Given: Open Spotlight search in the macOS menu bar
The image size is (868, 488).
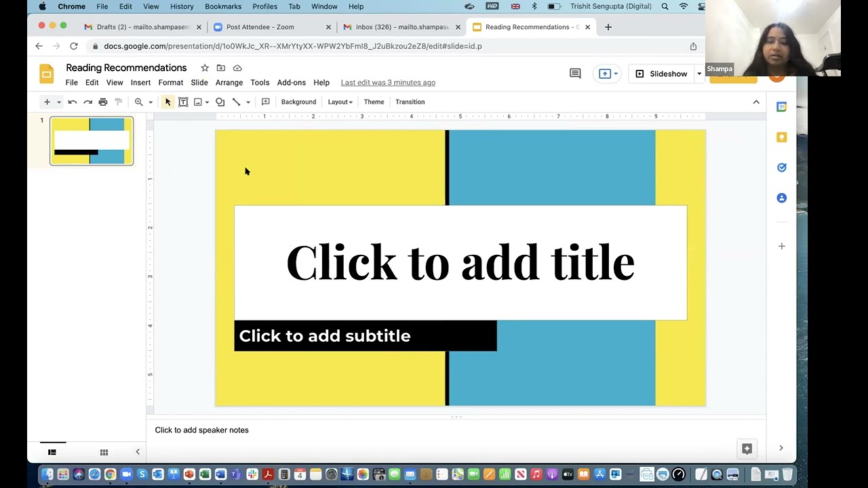Looking at the screenshot, I should (665, 7).
